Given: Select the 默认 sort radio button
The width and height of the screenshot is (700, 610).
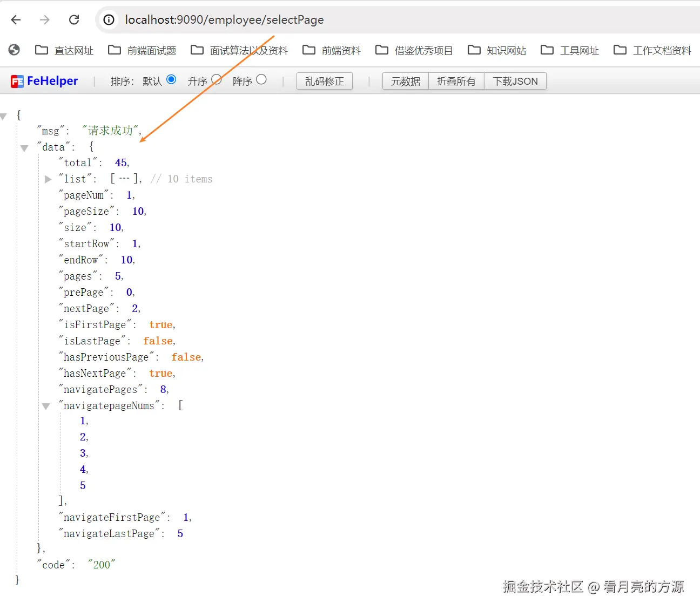Looking at the screenshot, I should (171, 79).
